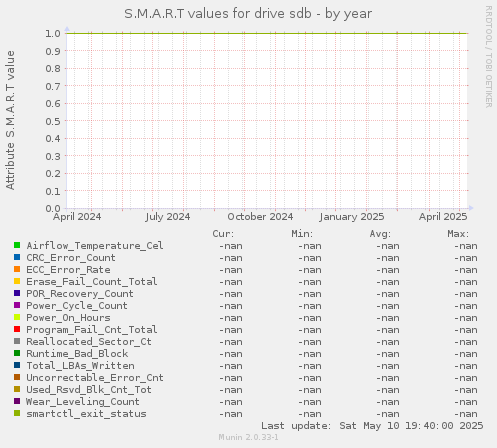Select the Uncorrectable_Error_Cnt legend label

point(95,378)
